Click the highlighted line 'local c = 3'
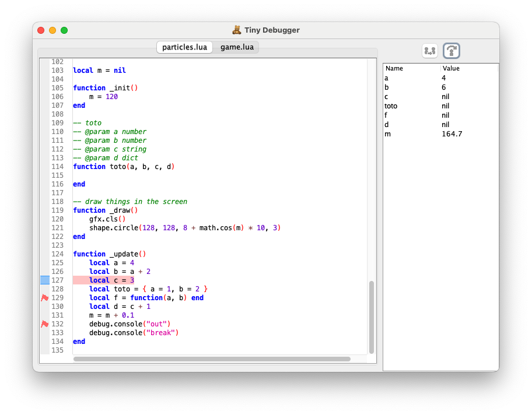 coord(104,280)
